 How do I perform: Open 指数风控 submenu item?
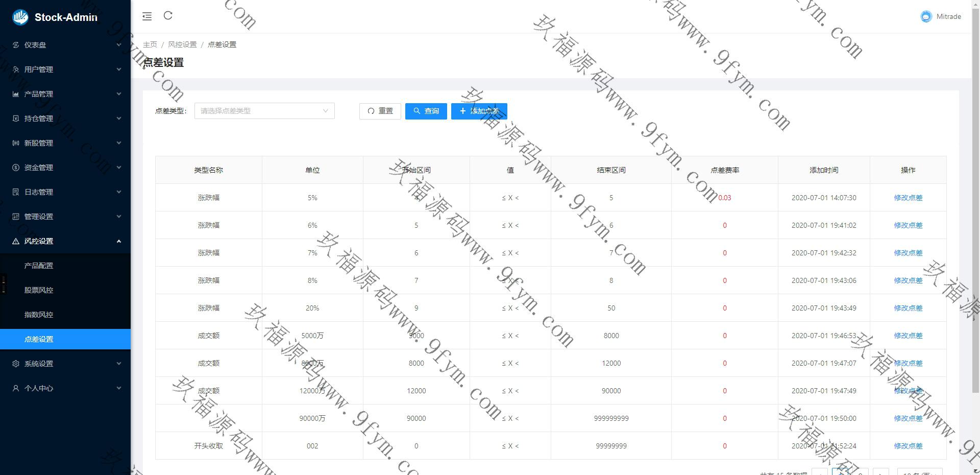click(x=39, y=315)
